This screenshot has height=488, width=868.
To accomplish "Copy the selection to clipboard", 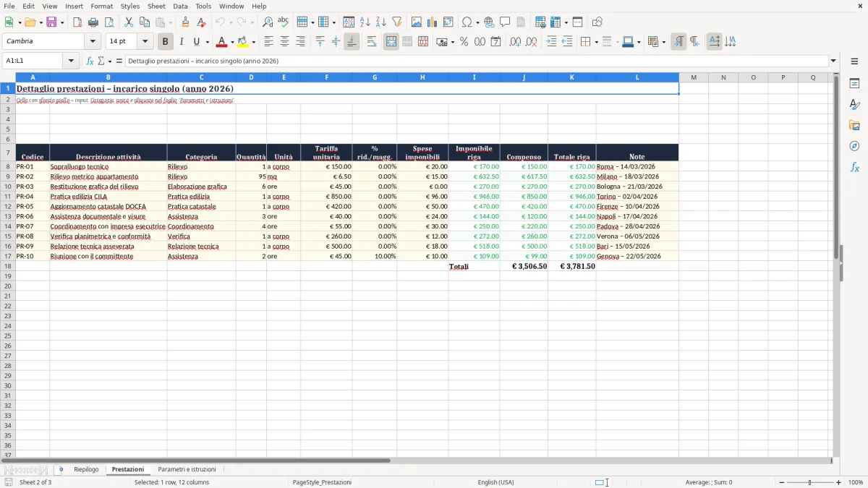I will point(145,22).
